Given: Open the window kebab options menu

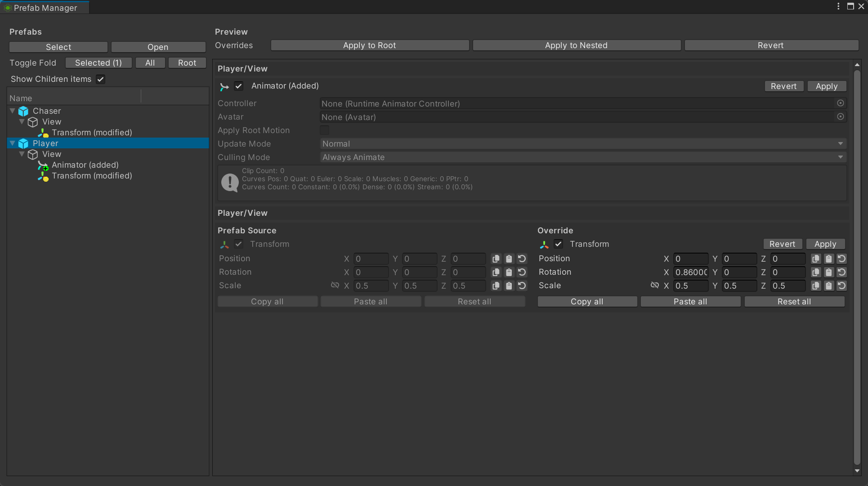Looking at the screenshot, I should (x=838, y=6).
